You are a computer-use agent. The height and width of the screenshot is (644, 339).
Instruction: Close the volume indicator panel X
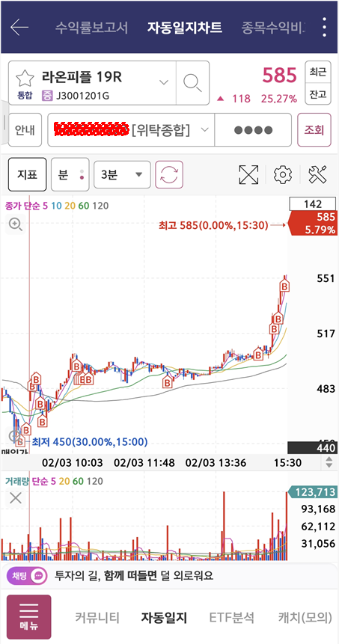tap(15, 498)
